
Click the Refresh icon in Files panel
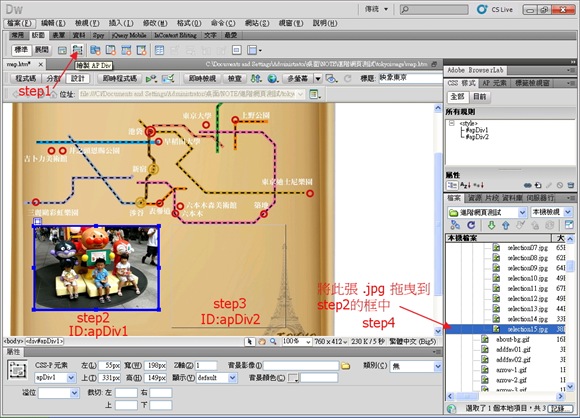point(471,225)
